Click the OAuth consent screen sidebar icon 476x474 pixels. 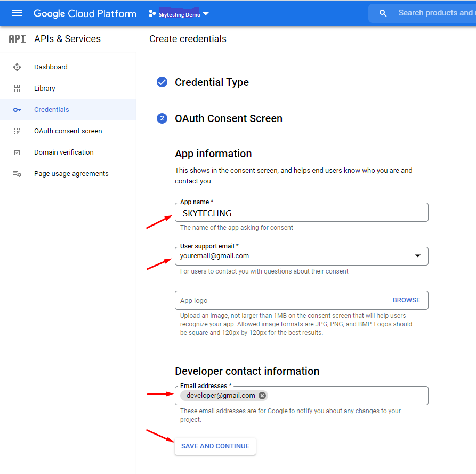pos(17,131)
